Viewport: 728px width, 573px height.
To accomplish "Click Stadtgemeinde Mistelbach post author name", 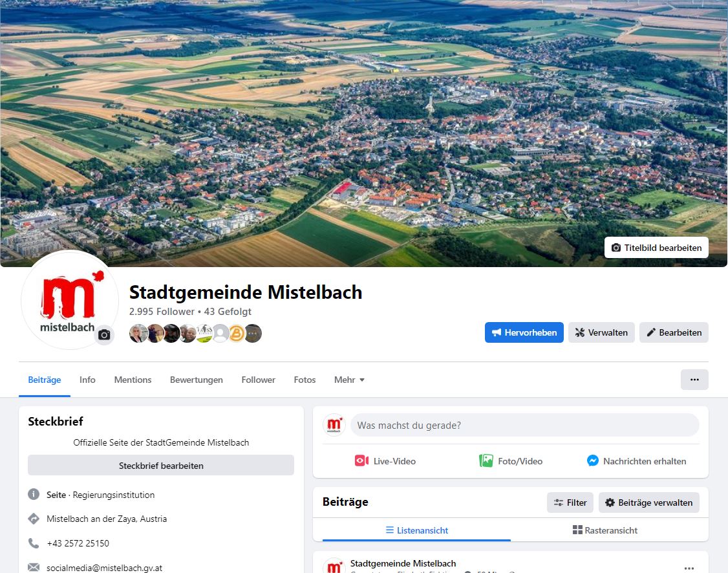I will coord(403,563).
